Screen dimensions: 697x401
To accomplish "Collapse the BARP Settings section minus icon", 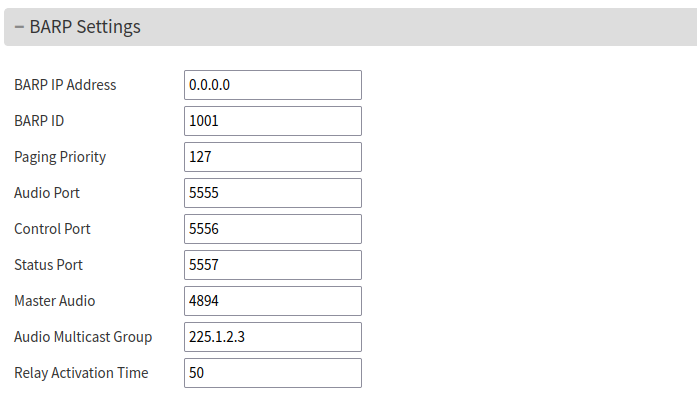I will click(19, 27).
